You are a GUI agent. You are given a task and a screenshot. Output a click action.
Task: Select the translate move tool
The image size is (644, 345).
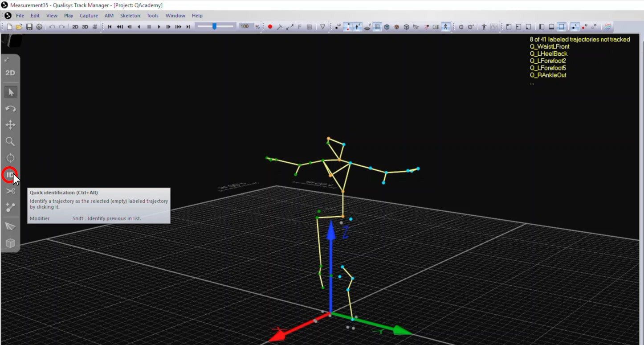point(10,125)
